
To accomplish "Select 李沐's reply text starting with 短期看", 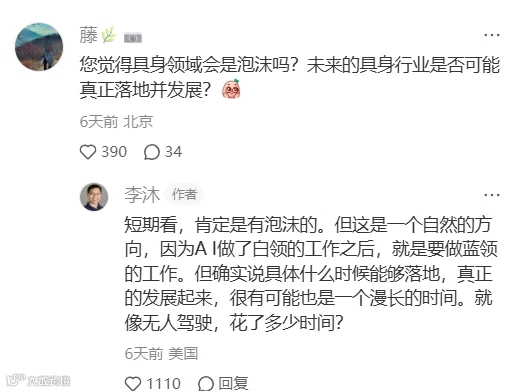I will pyautogui.click(x=311, y=273).
